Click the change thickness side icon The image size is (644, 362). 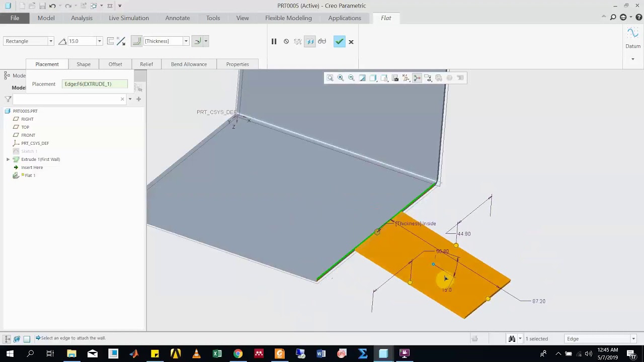pos(111,41)
